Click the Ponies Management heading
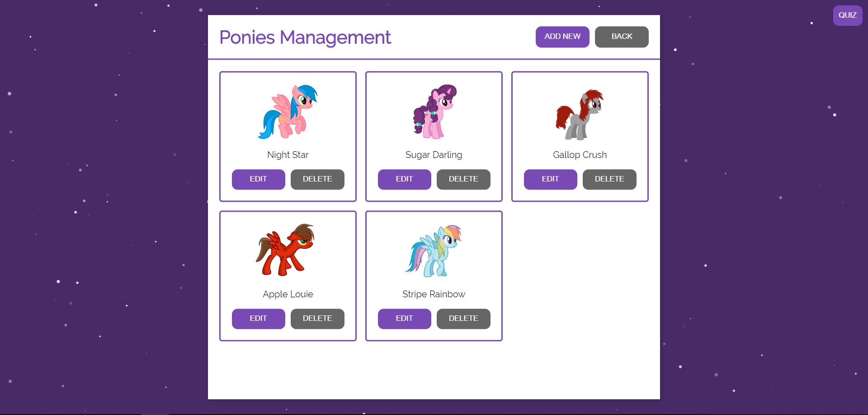This screenshot has width=868, height=415. [305, 38]
